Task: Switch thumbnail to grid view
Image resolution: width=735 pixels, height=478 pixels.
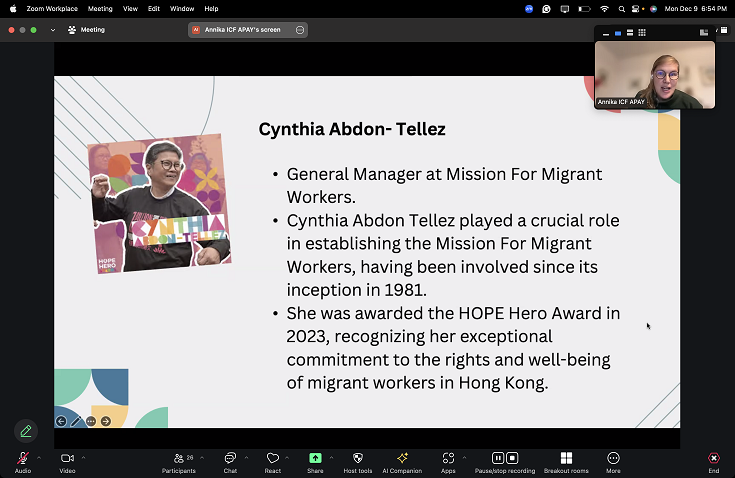Action: pos(642,33)
